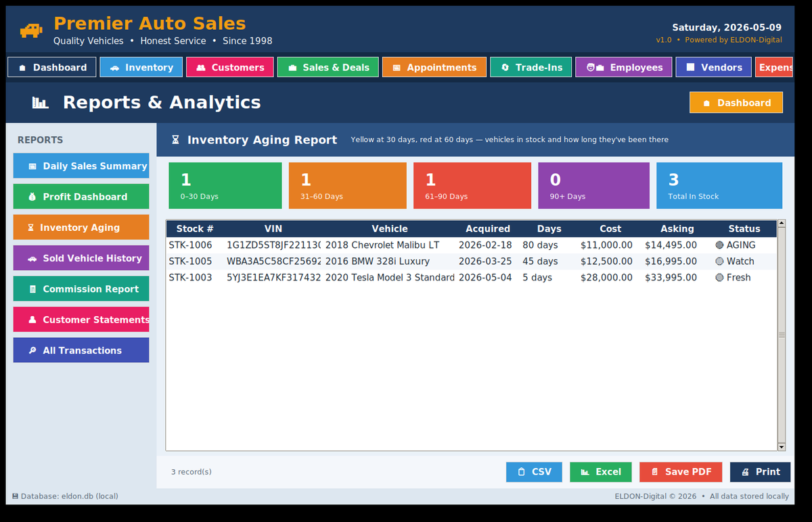This screenshot has width=812, height=522.
Task: Open the Dashboard navigation tab
Action: pyautogui.click(x=52, y=67)
